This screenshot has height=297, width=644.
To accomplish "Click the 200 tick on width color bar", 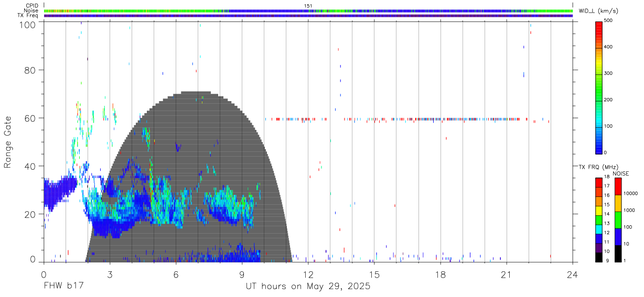I will coord(609,100).
